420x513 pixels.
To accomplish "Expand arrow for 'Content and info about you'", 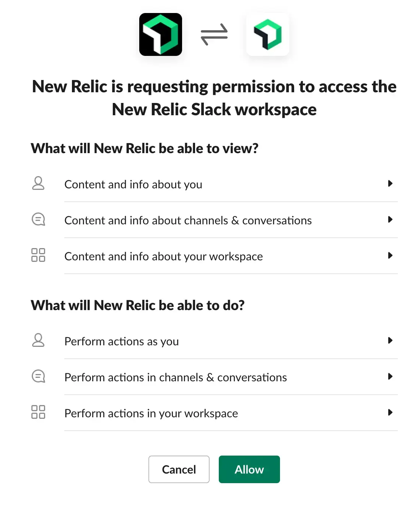I will (390, 183).
